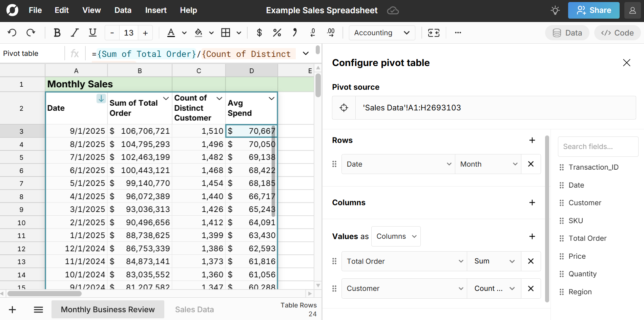This screenshot has width=644, height=320.
Task: Open the Values as Columns dropdown
Action: 396,236
